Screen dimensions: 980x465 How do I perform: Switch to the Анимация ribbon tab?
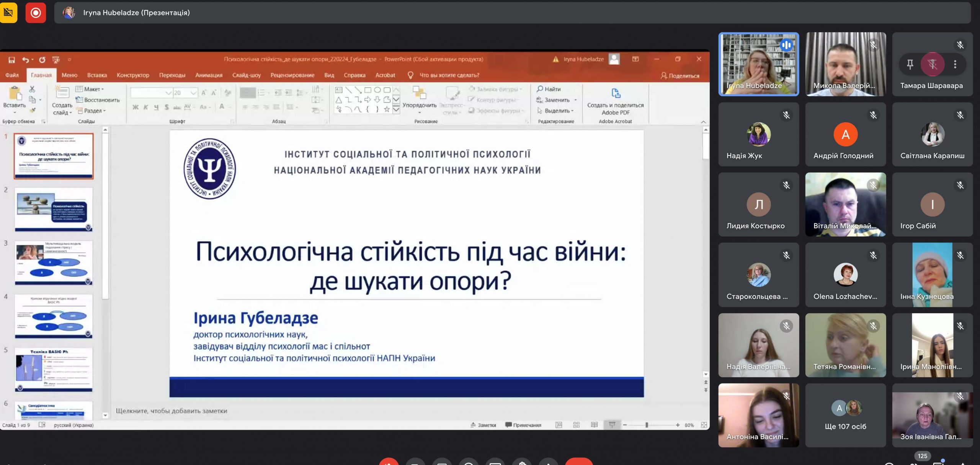coord(209,75)
